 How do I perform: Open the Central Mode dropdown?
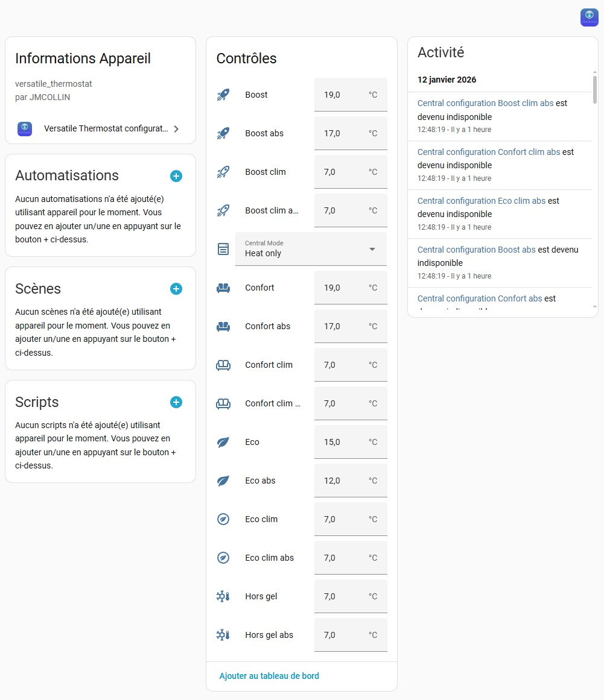(x=311, y=249)
